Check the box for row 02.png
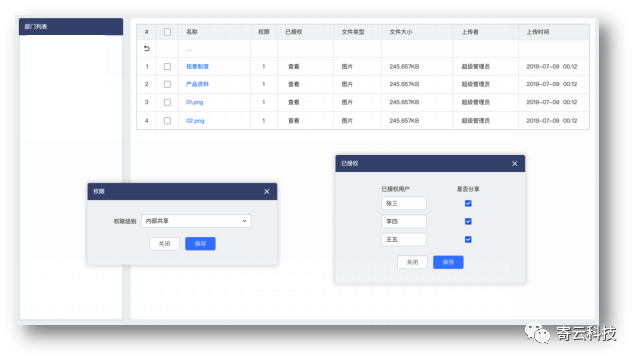The image size is (637, 362). [x=167, y=121]
